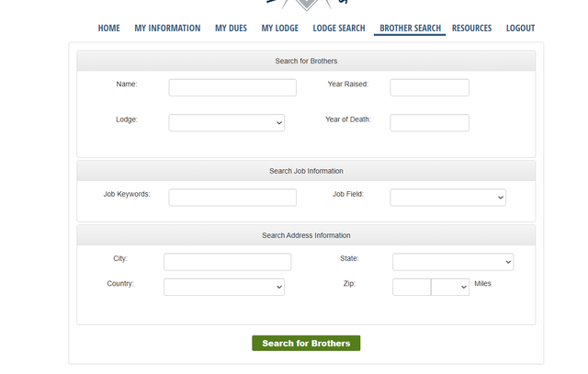This screenshot has height=374, width=588.
Task: Open the Country dropdown list
Action: (x=223, y=287)
